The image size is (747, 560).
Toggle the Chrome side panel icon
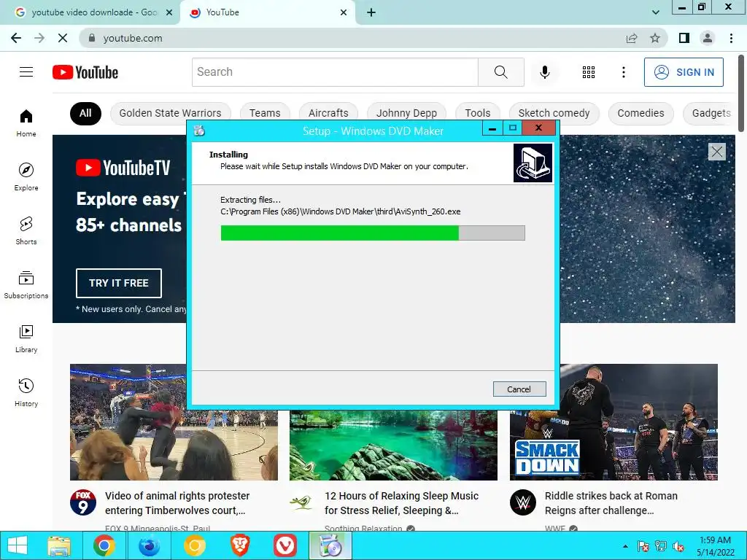pyautogui.click(x=684, y=38)
